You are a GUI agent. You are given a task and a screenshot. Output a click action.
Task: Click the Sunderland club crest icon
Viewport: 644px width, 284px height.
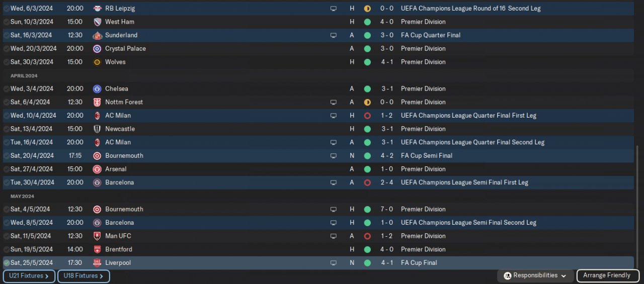click(97, 35)
